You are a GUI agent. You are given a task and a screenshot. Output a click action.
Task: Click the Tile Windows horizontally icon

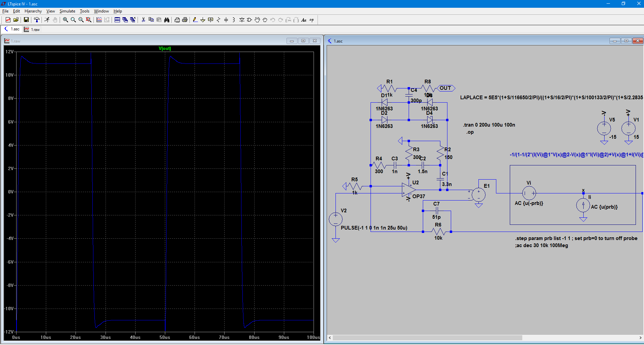click(117, 20)
